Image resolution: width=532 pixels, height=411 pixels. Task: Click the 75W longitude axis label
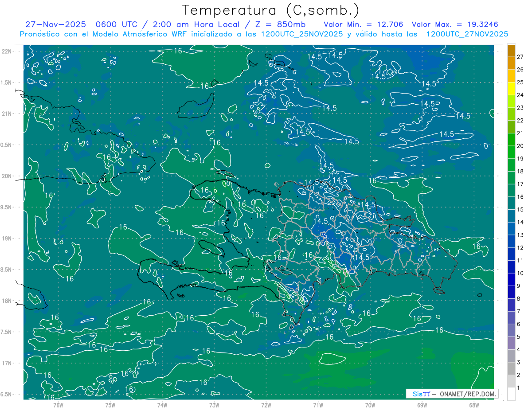[110, 405]
